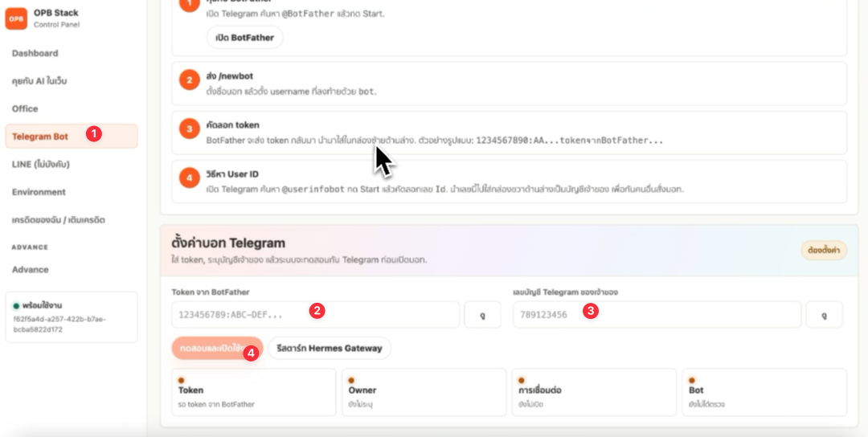Screen dimensions: 868x437
Task: Click ดู button beside the token field
Action: (482, 315)
